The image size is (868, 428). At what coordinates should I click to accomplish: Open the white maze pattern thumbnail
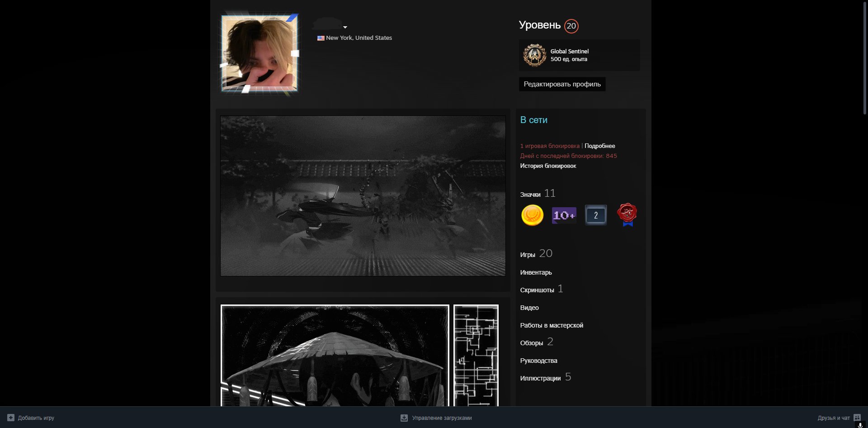pos(476,356)
